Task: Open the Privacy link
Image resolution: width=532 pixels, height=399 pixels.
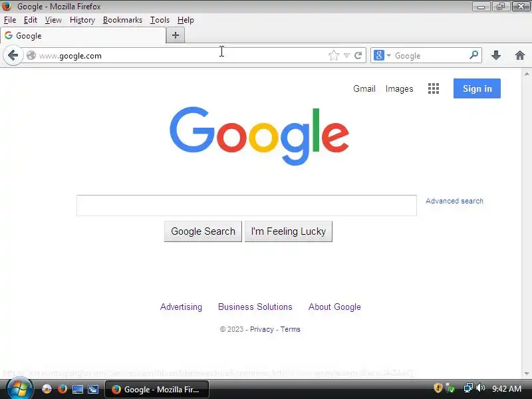Action: click(261, 329)
